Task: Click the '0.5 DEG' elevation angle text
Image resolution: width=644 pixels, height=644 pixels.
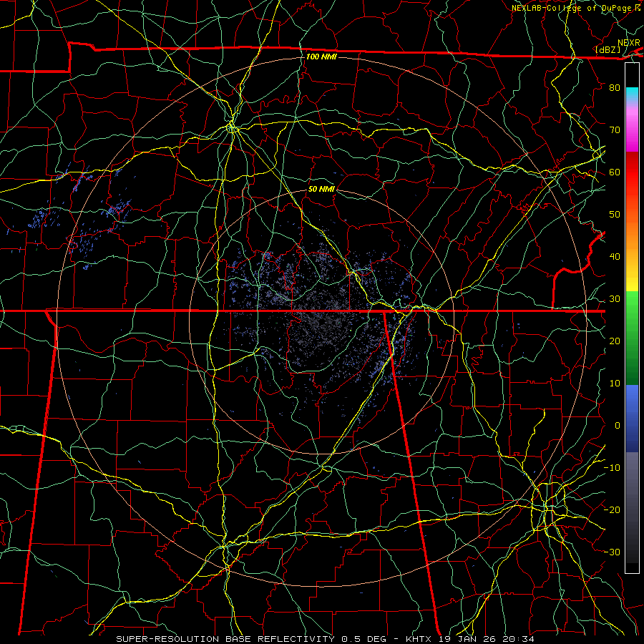Action: coord(364,639)
